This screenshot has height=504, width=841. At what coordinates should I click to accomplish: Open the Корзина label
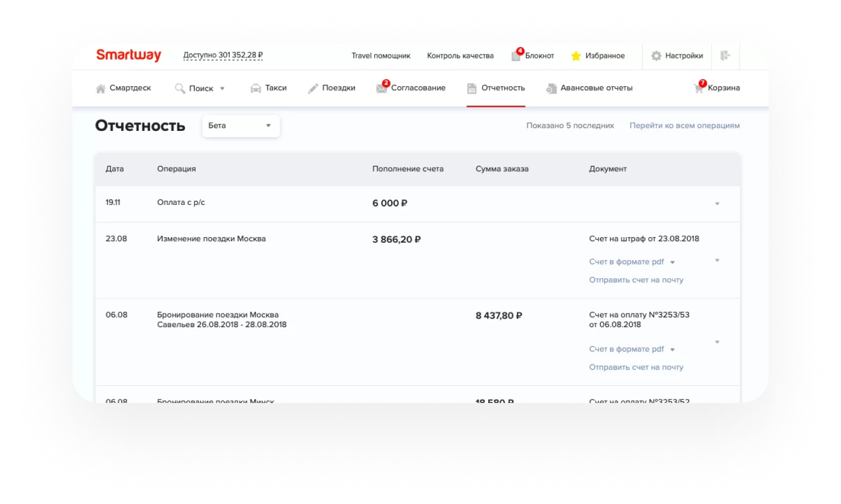[x=724, y=88]
